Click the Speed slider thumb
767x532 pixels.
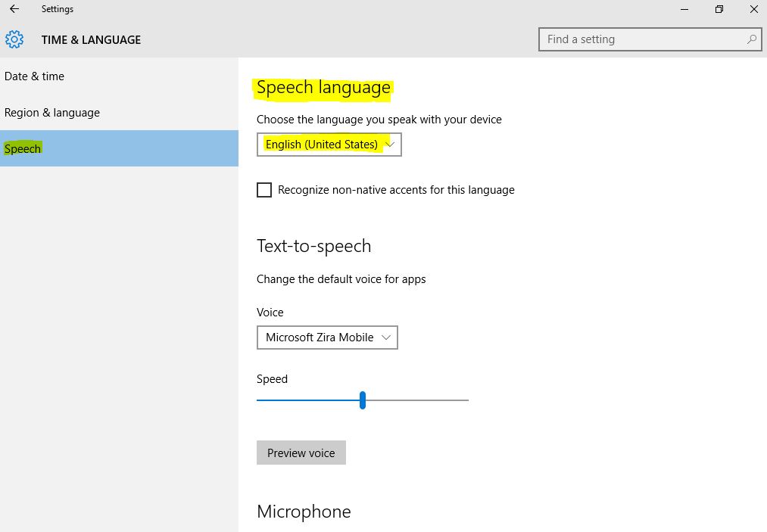click(363, 400)
